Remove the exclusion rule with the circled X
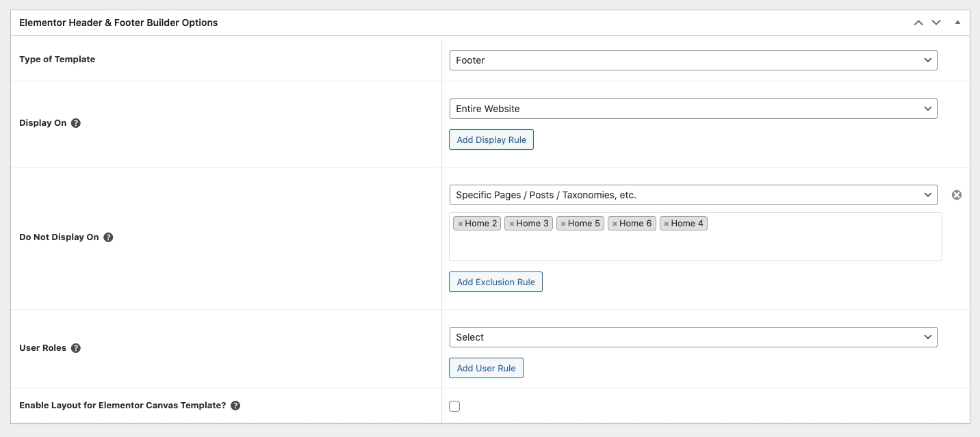 coord(957,195)
